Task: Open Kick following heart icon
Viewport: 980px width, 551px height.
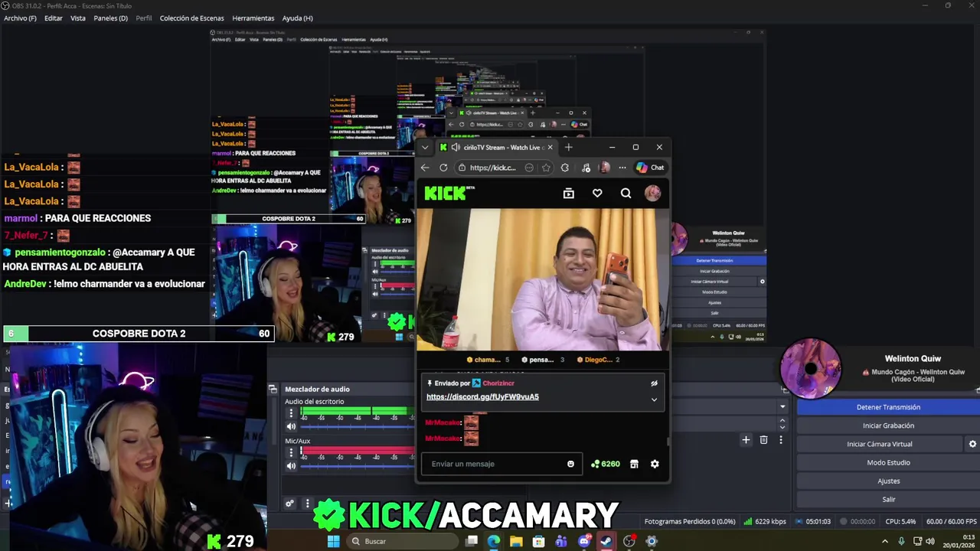Action: [597, 194]
